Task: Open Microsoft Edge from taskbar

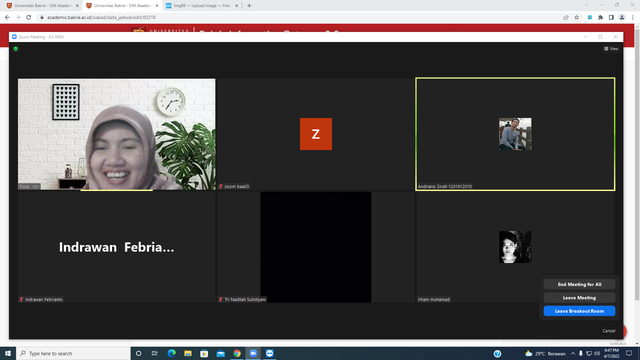Action: click(x=171, y=353)
